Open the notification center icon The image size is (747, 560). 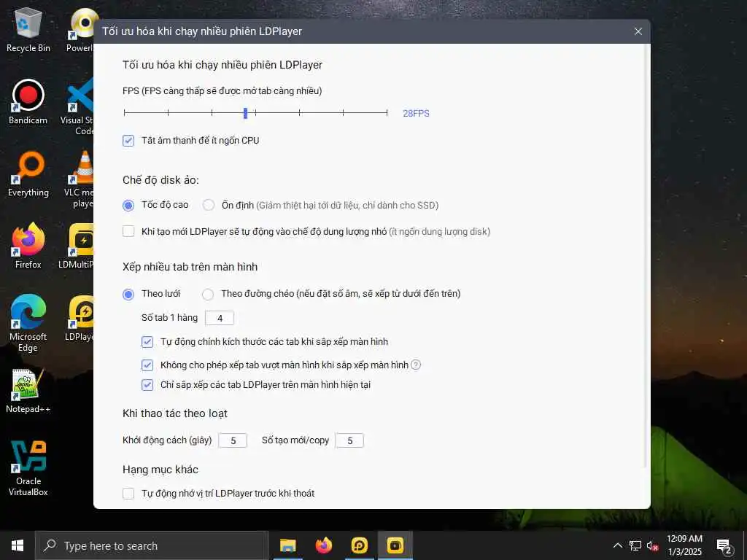tap(724, 545)
